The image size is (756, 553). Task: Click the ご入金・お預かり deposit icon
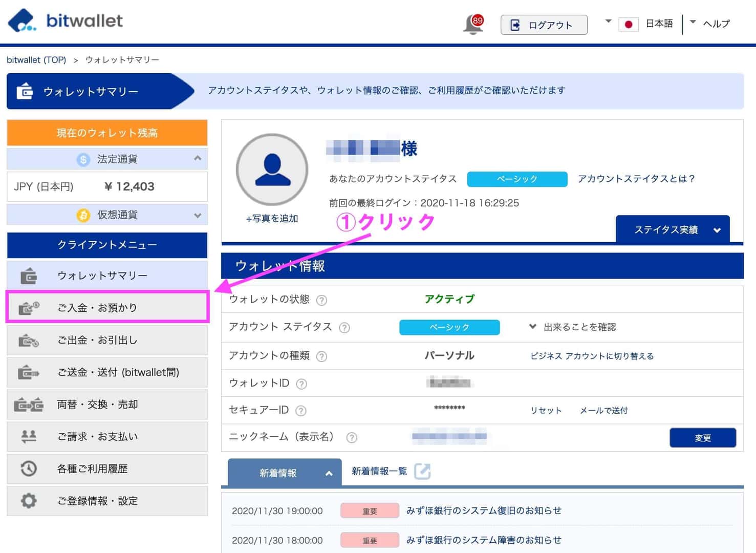pyautogui.click(x=29, y=308)
